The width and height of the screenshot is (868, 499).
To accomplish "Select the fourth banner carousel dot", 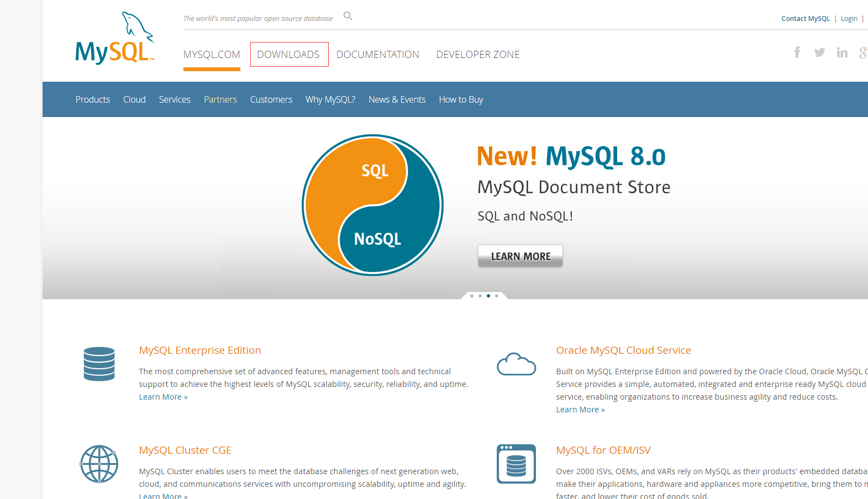I will 497,296.
